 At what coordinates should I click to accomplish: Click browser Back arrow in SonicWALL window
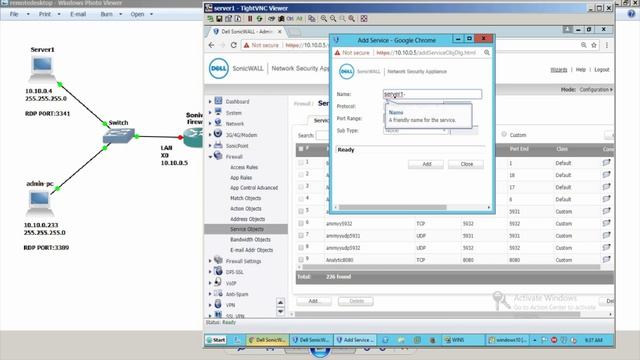pos(211,45)
